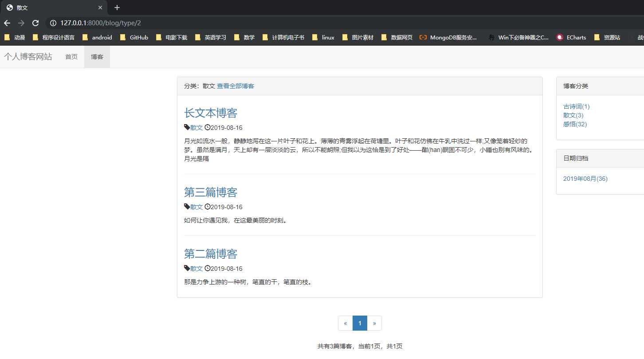The image size is (644, 359).
Task: Go to the 首页 nav item
Action: 71,57
